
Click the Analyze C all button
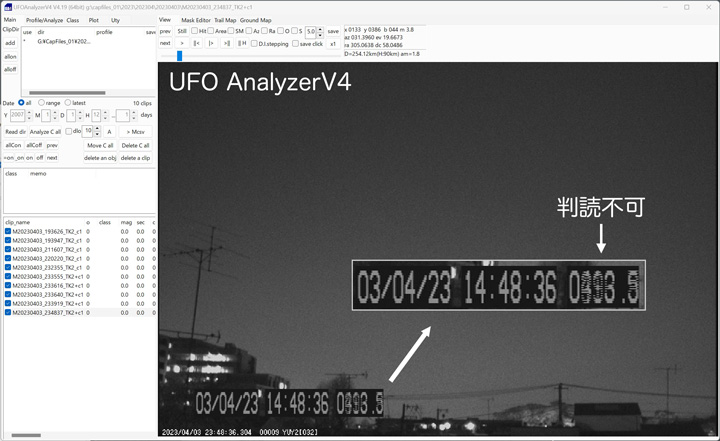point(45,132)
